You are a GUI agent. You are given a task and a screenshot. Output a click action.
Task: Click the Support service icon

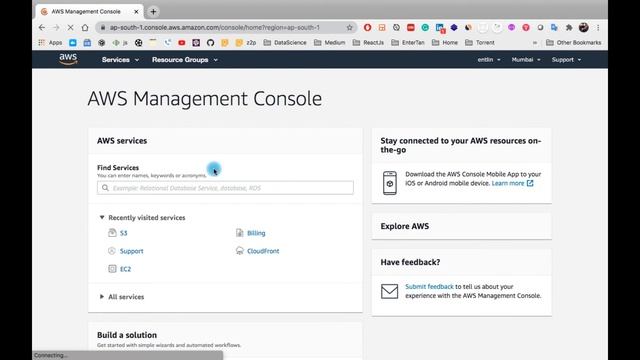112,251
